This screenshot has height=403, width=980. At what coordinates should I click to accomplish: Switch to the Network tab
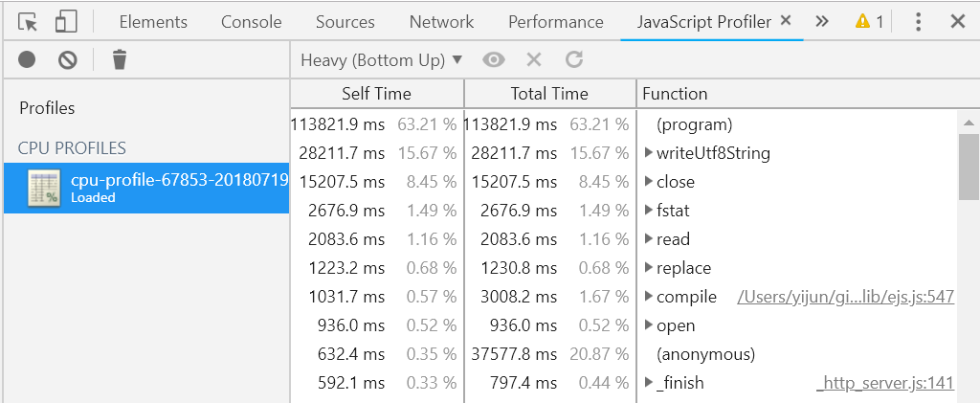[x=441, y=22]
